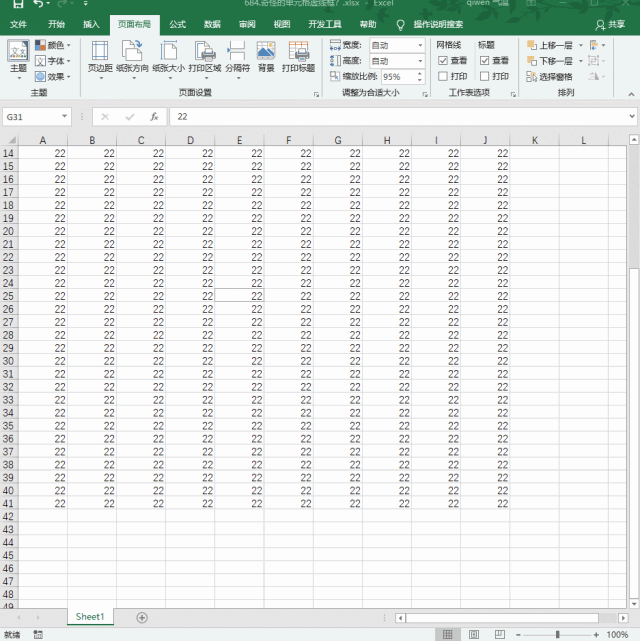The height and width of the screenshot is (641, 640).
Task: Select column K header
Action: 535,140
